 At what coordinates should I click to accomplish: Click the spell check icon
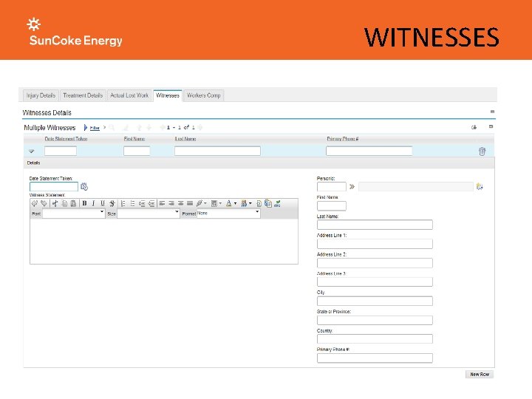(x=278, y=203)
